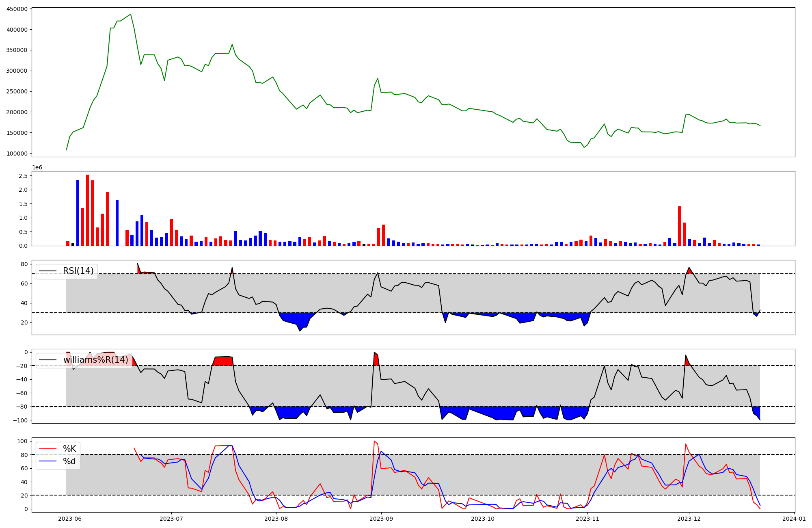
Task: Click the %K legend entry text
Action: coord(69,449)
